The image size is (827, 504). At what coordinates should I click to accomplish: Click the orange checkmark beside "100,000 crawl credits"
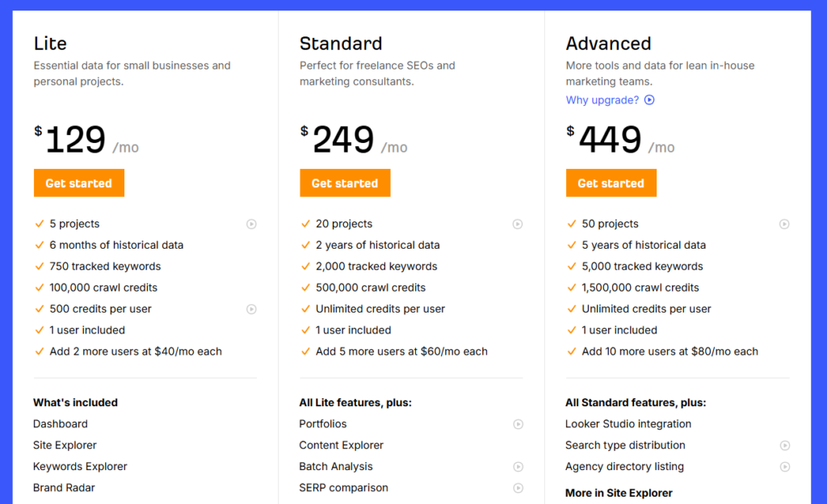click(39, 288)
